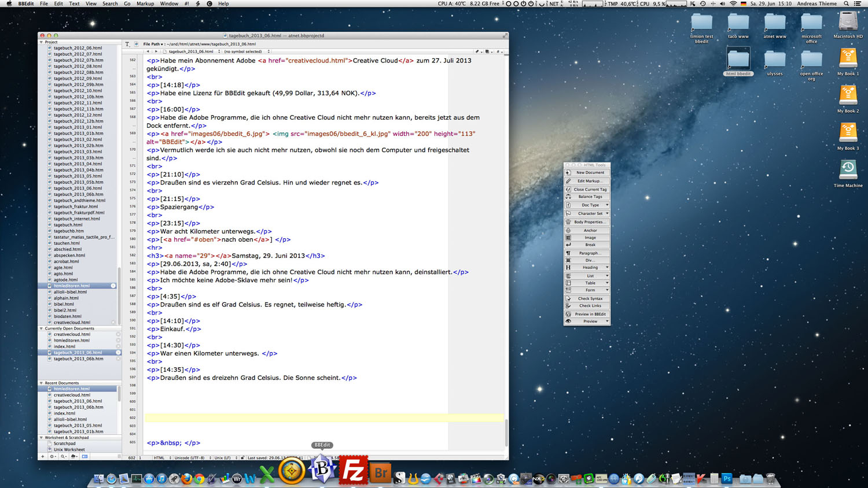
Task: Open the Markup menu
Action: [x=145, y=3]
